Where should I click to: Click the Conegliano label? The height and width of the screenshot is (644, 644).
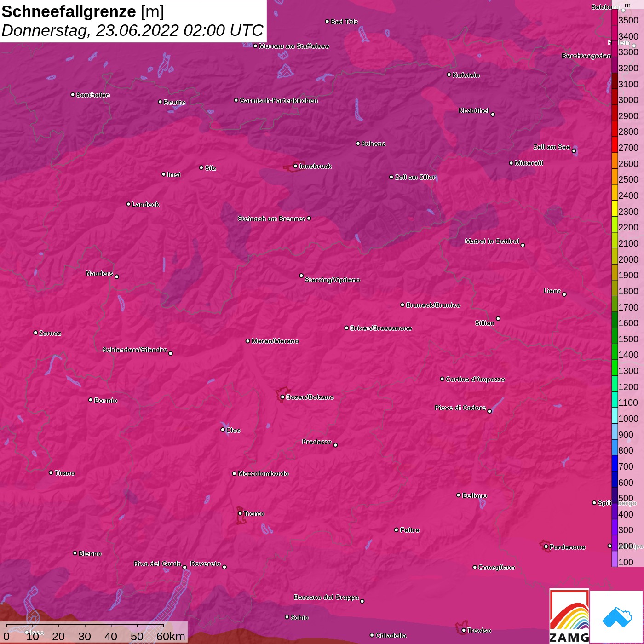(497, 567)
